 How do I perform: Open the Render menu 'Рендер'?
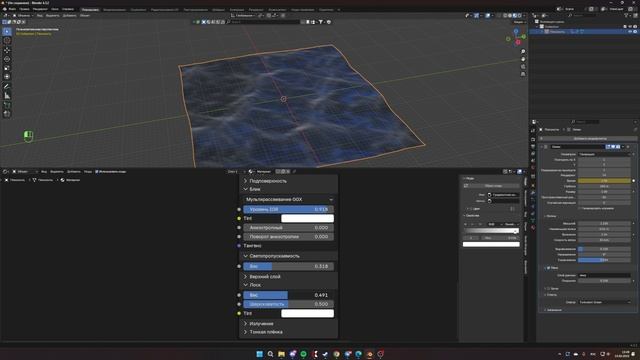point(40,9)
